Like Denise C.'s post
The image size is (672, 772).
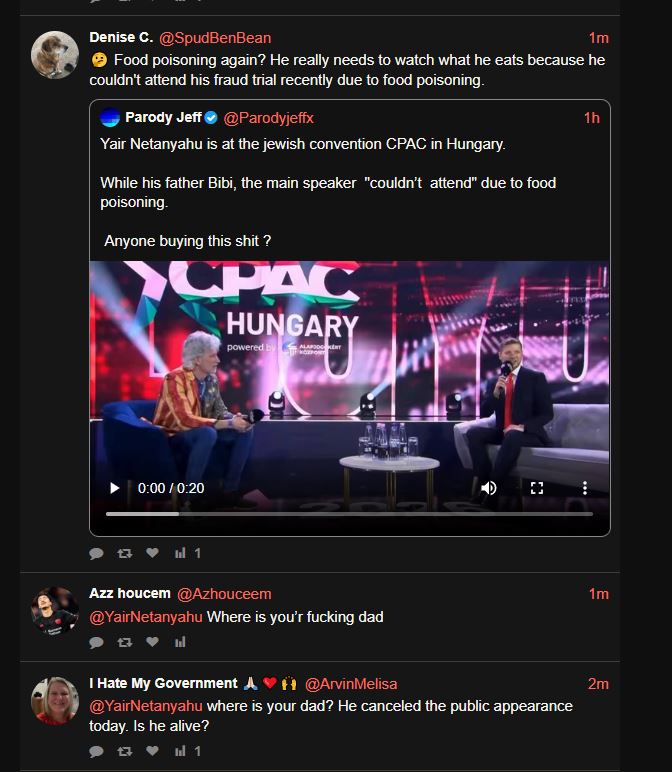153,553
